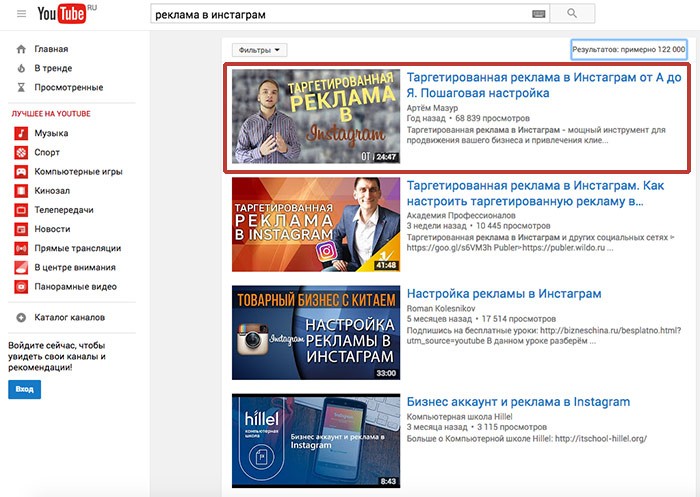The width and height of the screenshot is (700, 497).
Task: Open video title Как настроить таргетированную рекламу
Action: tap(535, 193)
